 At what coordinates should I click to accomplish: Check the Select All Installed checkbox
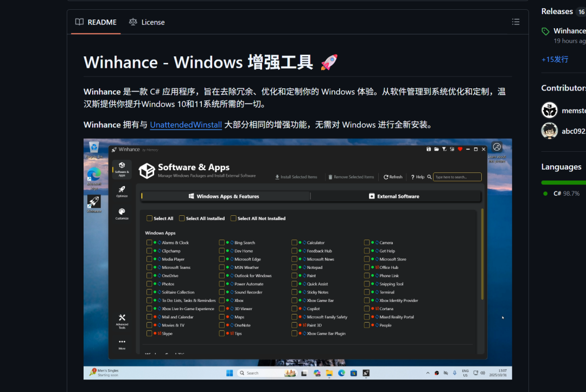(x=181, y=218)
